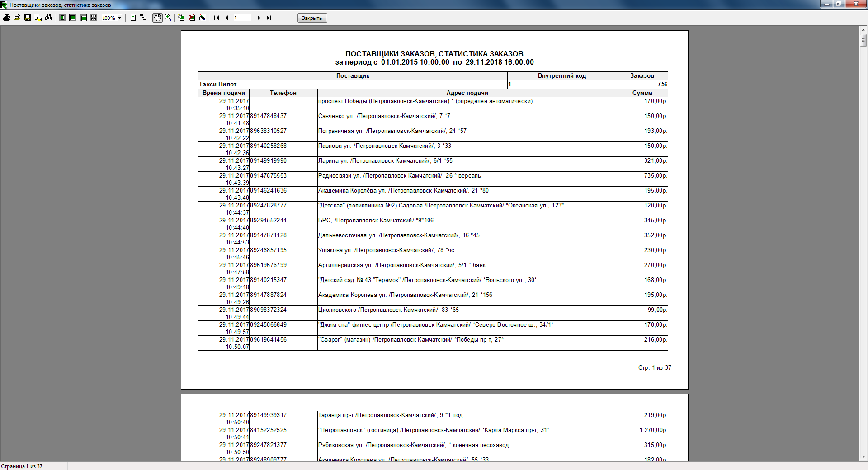The image size is (868, 470).
Task: Select the zoom magnifier tool
Action: pyautogui.click(x=168, y=18)
